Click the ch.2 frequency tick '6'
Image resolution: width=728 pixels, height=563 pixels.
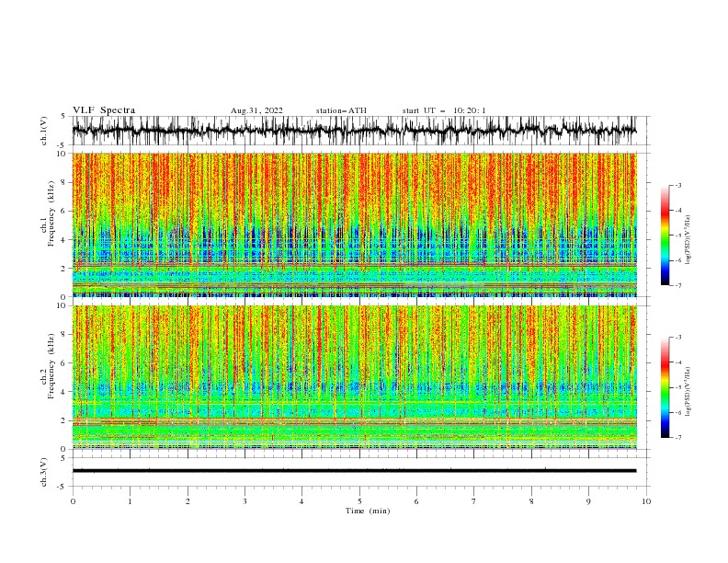pyautogui.click(x=64, y=363)
